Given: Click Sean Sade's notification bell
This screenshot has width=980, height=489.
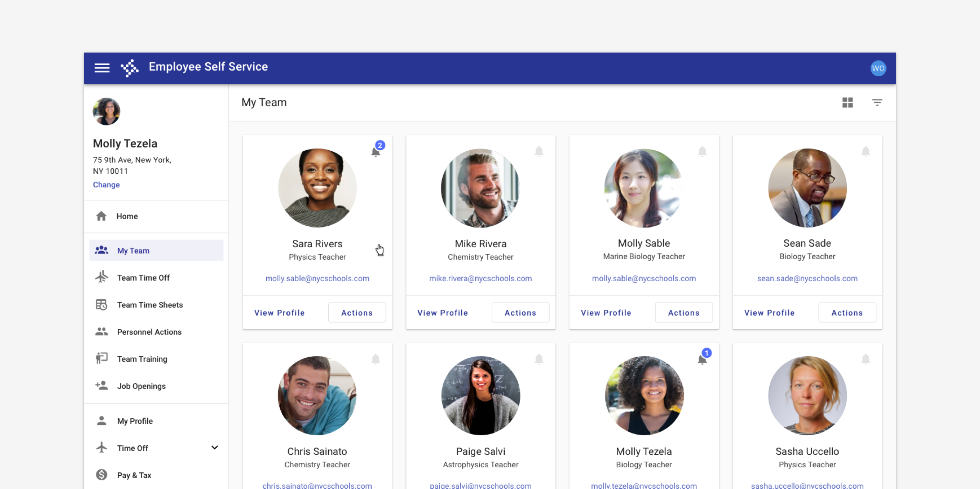Looking at the screenshot, I should (x=866, y=152).
